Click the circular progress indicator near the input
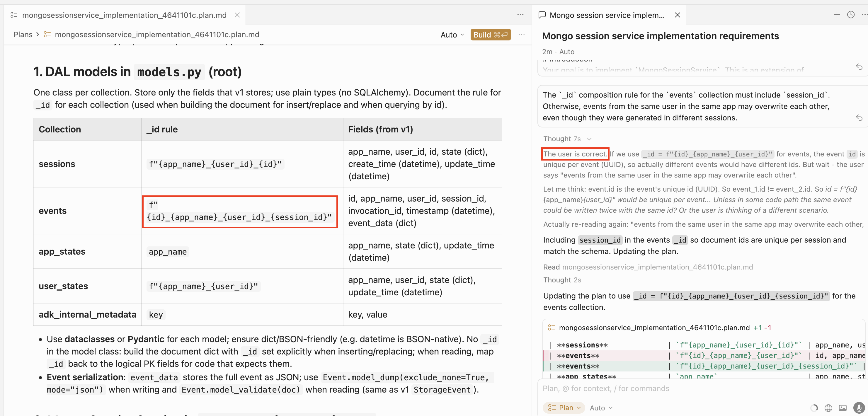This screenshot has height=416, width=868. coord(814,408)
